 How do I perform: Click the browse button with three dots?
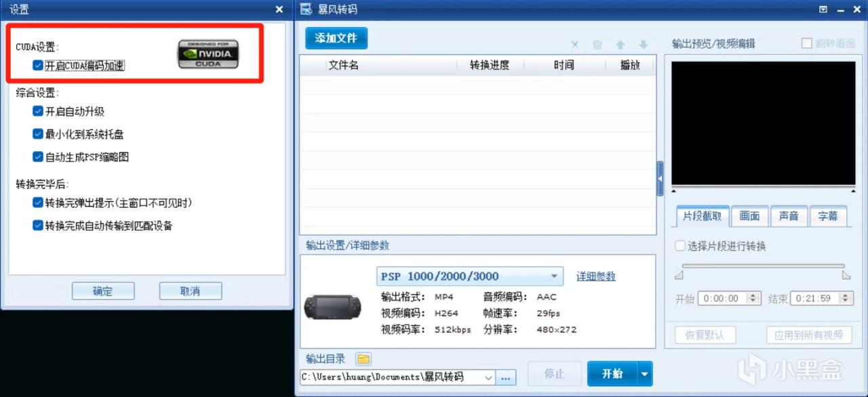pos(506,377)
